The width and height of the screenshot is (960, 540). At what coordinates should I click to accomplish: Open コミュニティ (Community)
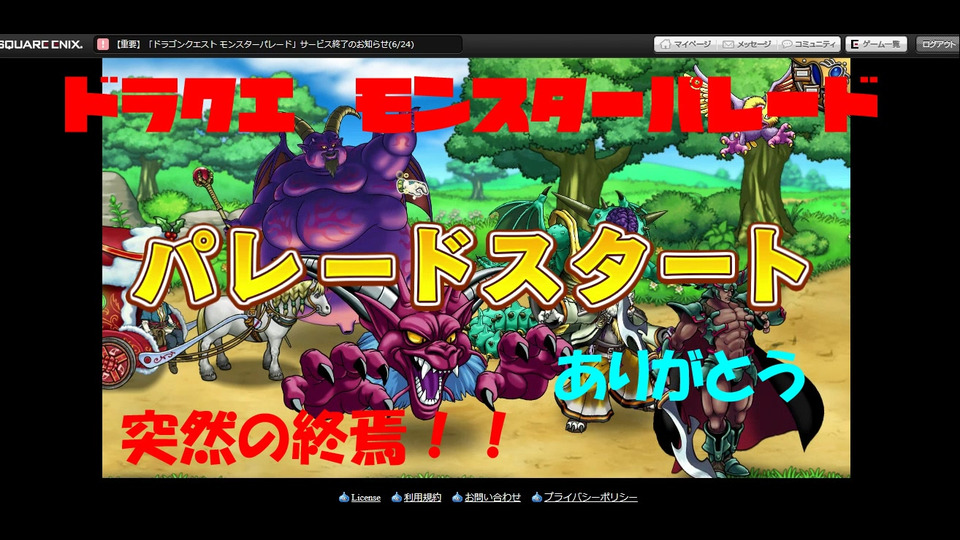(x=809, y=44)
